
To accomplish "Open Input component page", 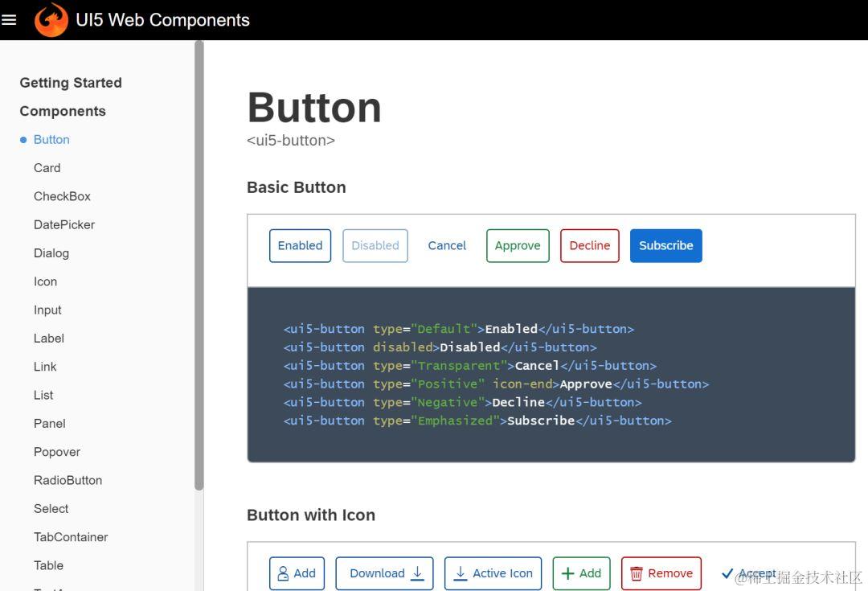I will pos(47,310).
